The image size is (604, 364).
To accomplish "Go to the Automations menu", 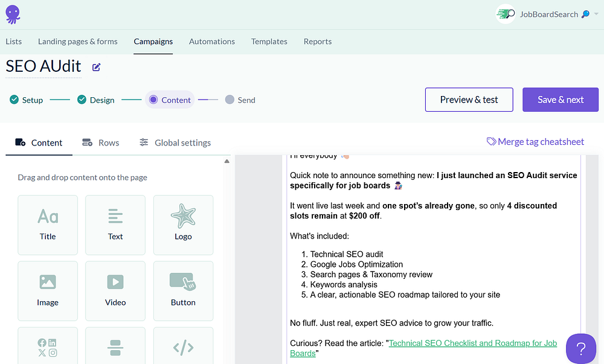I will pyautogui.click(x=212, y=42).
